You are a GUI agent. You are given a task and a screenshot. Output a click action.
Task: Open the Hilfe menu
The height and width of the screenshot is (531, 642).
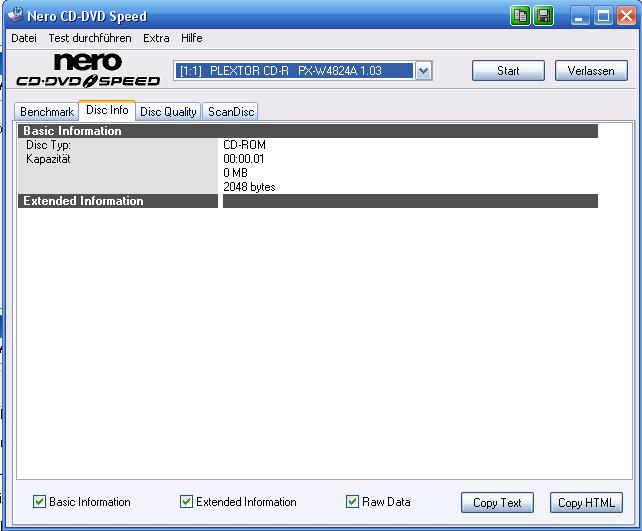pyautogui.click(x=192, y=38)
